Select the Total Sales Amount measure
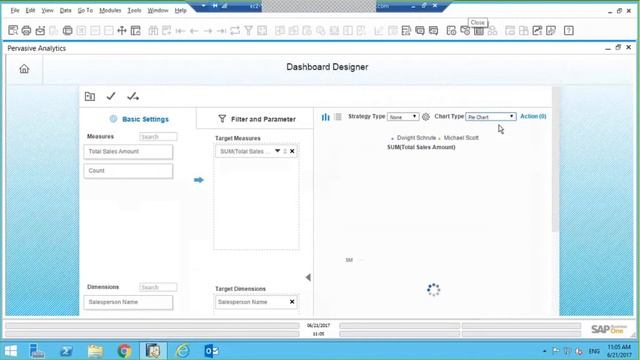This screenshot has width=640, height=360. (128, 151)
